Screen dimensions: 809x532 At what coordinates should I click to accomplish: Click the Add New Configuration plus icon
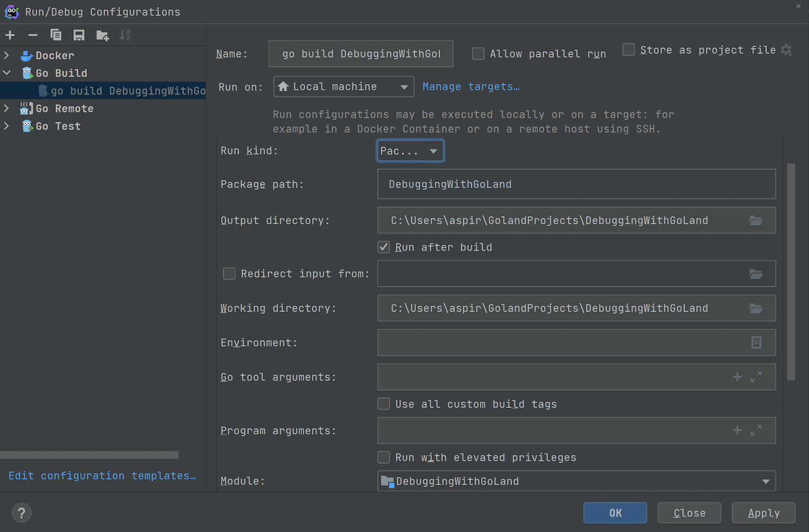[x=10, y=35]
